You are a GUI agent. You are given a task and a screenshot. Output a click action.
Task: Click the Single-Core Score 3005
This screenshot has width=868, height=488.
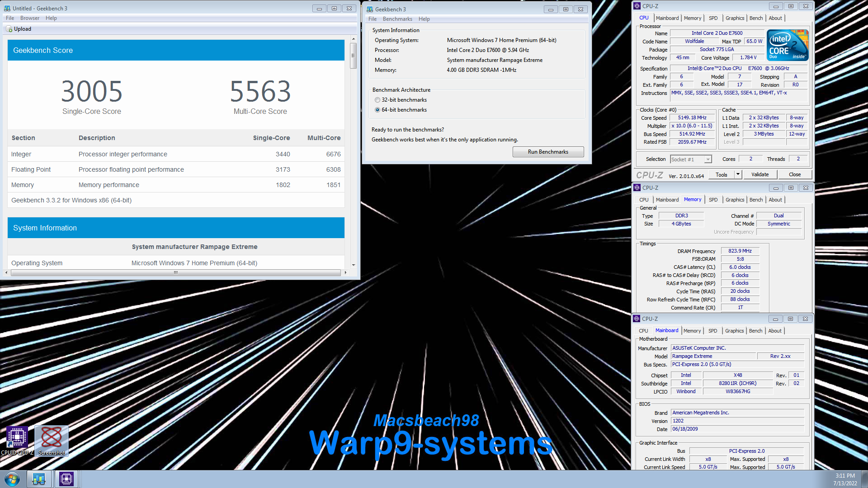pyautogui.click(x=92, y=92)
